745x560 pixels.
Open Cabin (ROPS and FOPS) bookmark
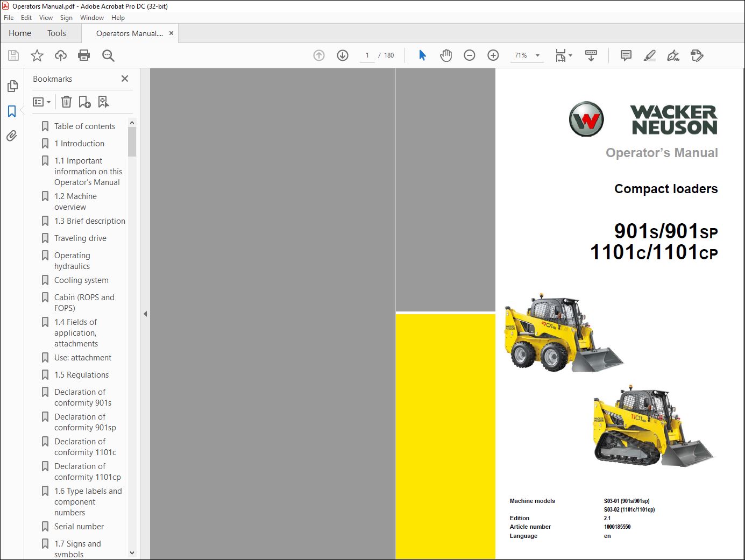[x=84, y=303]
